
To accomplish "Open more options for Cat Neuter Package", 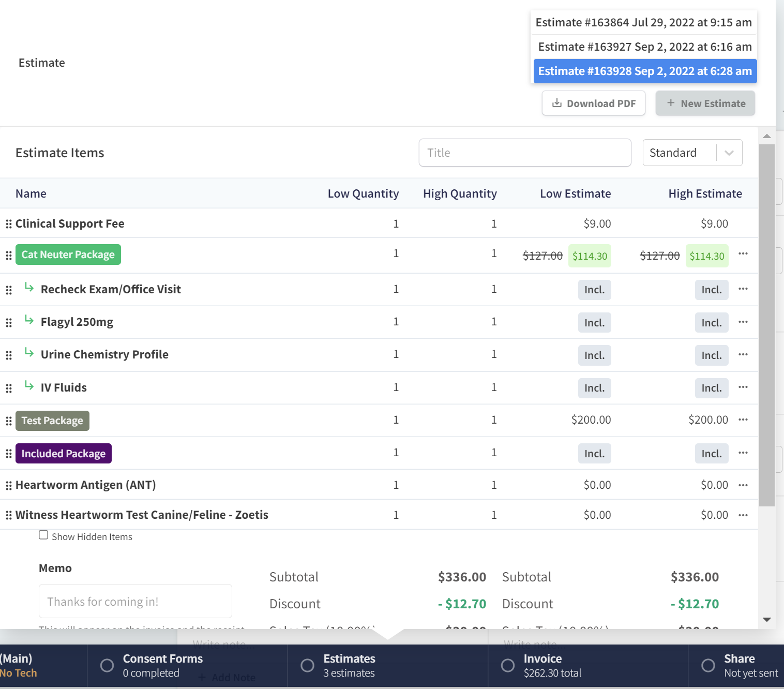I will pyautogui.click(x=743, y=253).
